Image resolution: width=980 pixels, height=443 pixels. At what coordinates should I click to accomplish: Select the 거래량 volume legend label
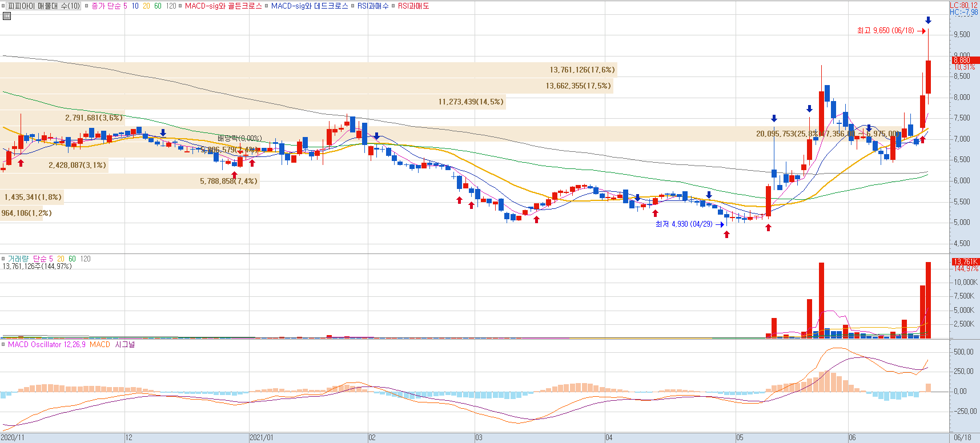pos(18,259)
